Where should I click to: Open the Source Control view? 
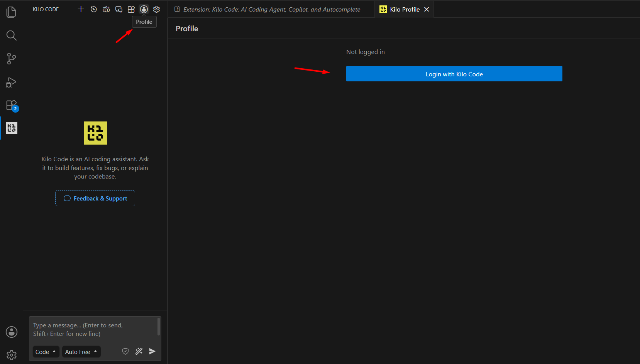coord(12,59)
